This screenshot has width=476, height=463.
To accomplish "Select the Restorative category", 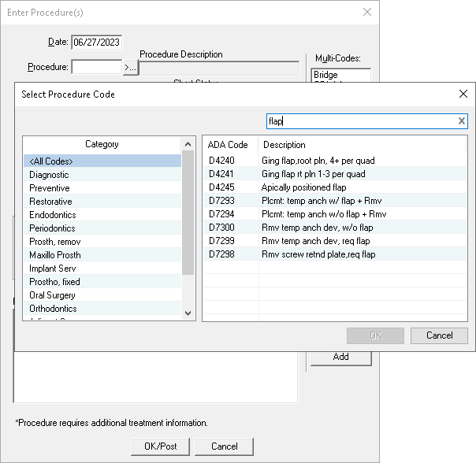I will tap(102, 201).
